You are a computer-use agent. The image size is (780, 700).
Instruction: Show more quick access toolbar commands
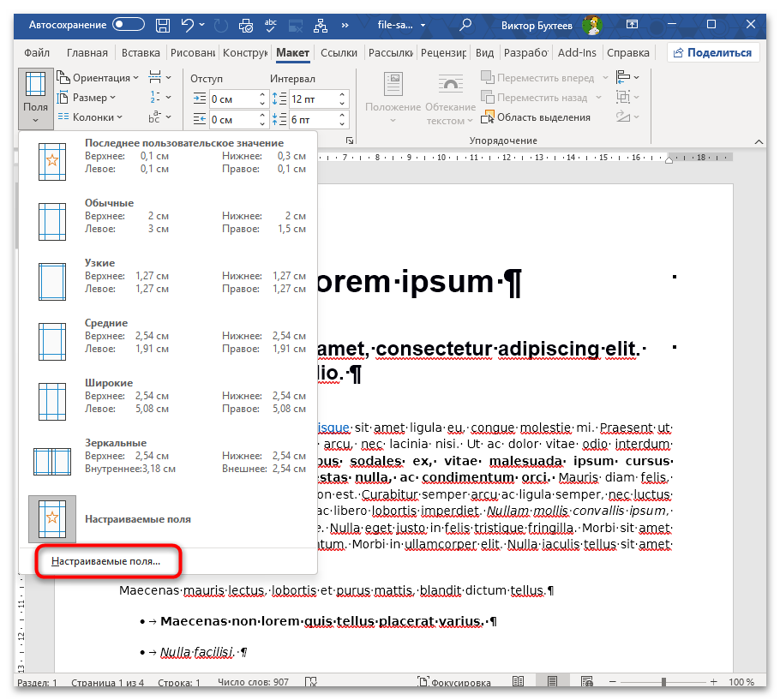pos(345,26)
